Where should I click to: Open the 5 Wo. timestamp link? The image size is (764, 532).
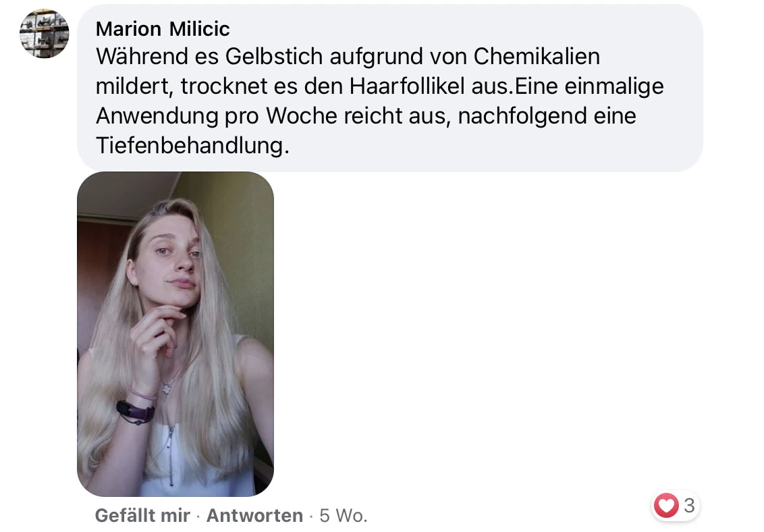point(344,515)
